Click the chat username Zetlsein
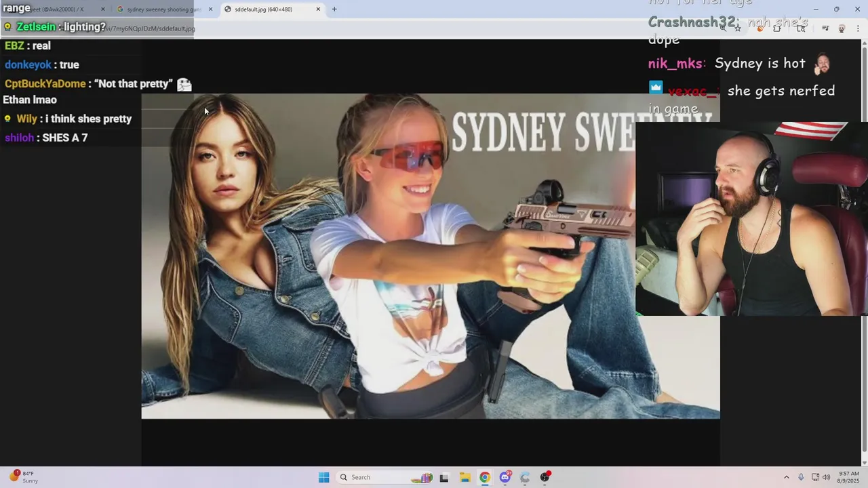The width and height of the screenshot is (868, 488). [x=36, y=26]
